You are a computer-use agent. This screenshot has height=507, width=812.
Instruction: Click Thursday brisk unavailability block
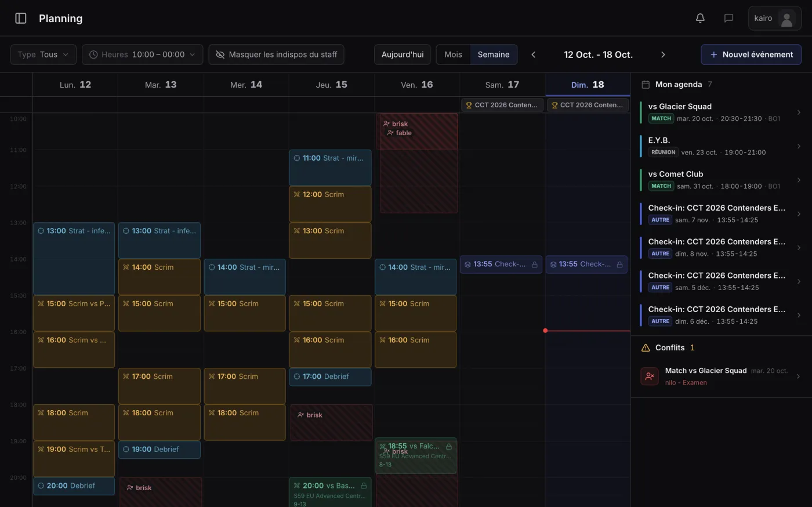[331, 422]
